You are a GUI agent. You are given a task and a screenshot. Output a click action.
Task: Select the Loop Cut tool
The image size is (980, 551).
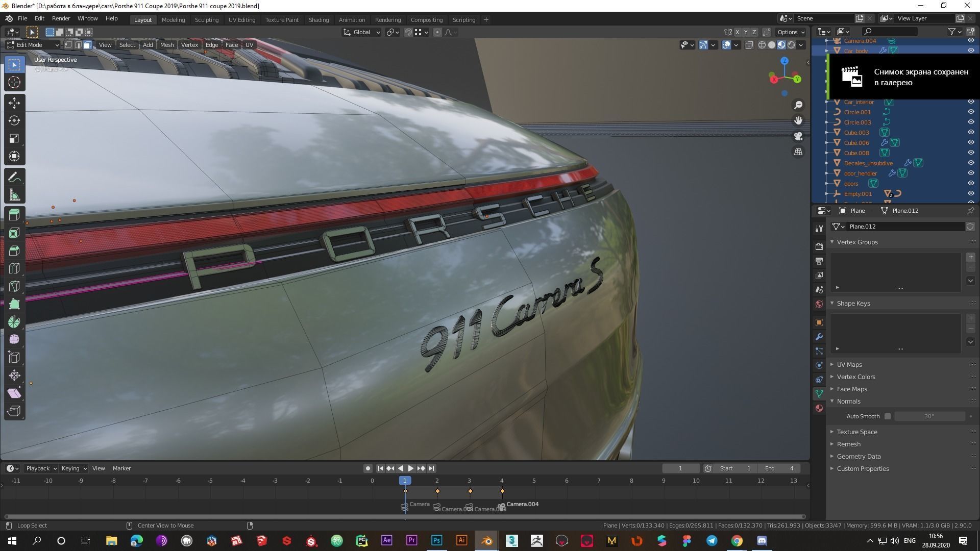pyautogui.click(x=14, y=268)
